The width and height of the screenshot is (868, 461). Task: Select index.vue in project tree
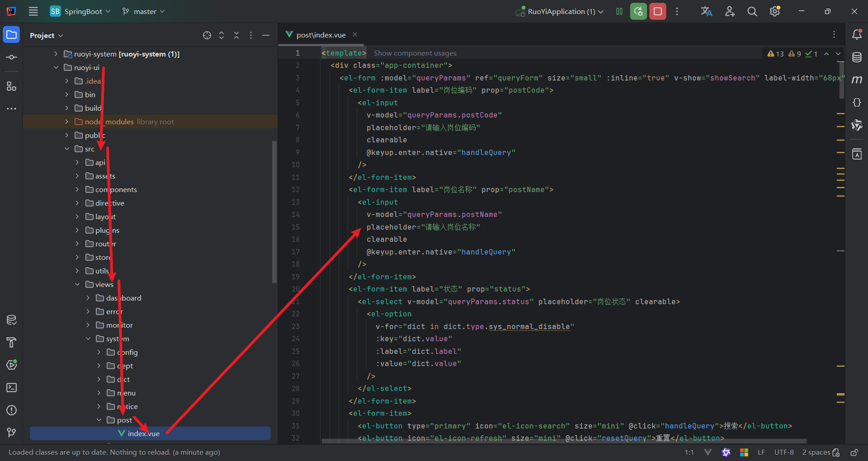pyautogui.click(x=150, y=433)
